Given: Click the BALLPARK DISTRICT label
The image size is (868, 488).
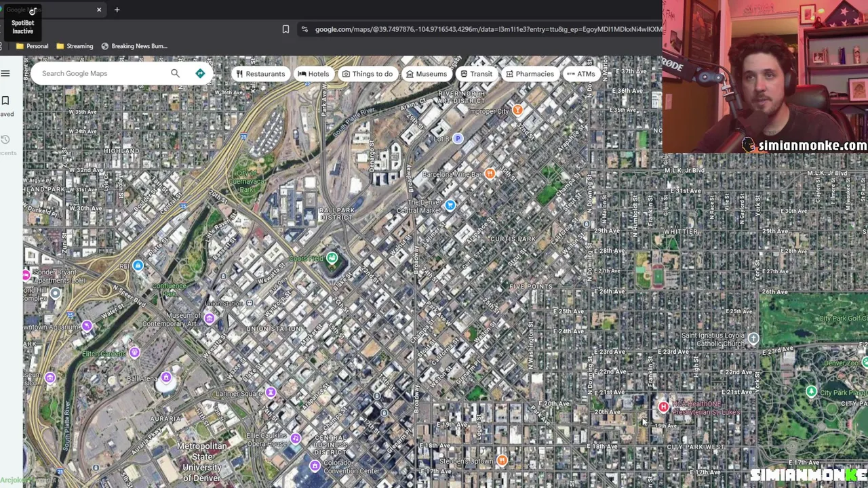Looking at the screenshot, I should (337, 214).
